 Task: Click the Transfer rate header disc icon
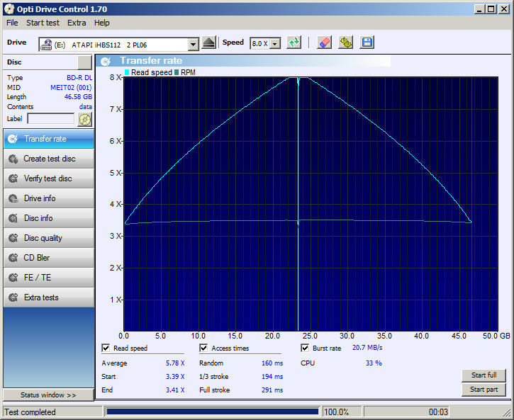(106, 61)
